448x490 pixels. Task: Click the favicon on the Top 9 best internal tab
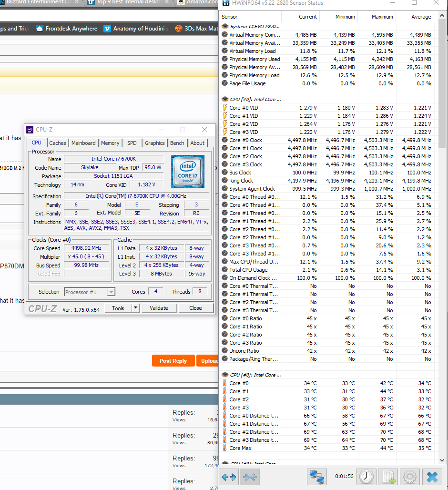(x=91, y=2)
